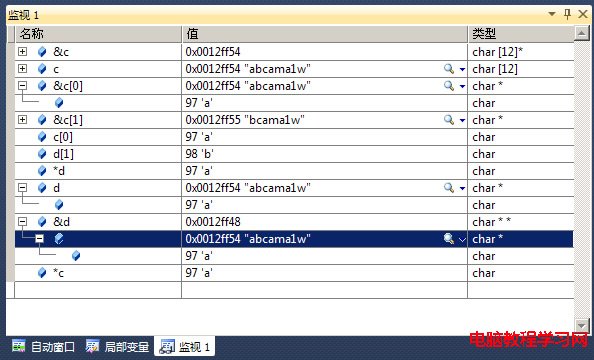Open the window position dropdown arrow
This screenshot has width=594, height=360.
[x=552, y=14]
